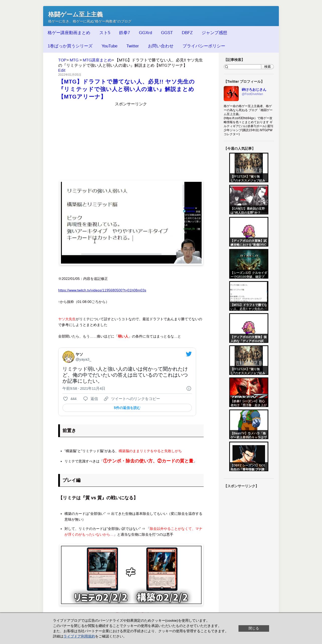This screenshot has height=644, width=322.
Task: Open 砕けろおじさん profile name link
Action: click(x=254, y=90)
